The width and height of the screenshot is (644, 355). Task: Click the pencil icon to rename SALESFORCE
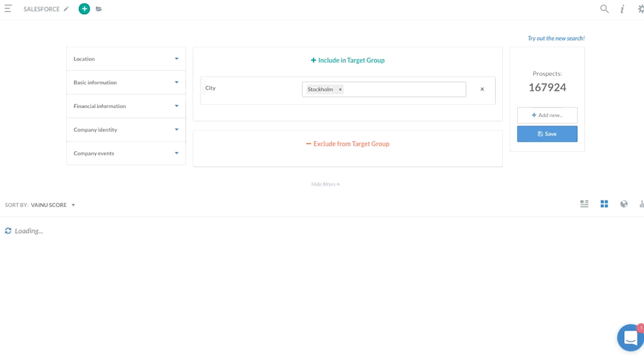pos(66,9)
